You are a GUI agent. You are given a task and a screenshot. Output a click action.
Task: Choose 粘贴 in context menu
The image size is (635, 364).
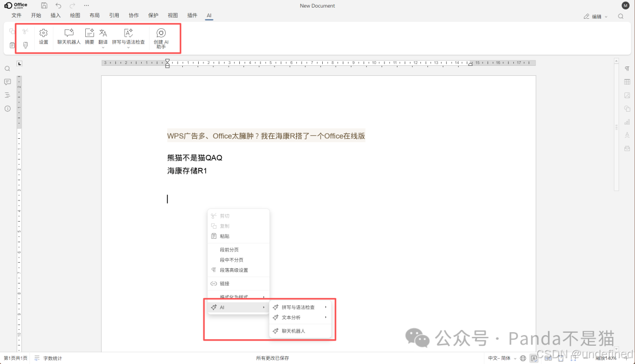pyautogui.click(x=238, y=236)
